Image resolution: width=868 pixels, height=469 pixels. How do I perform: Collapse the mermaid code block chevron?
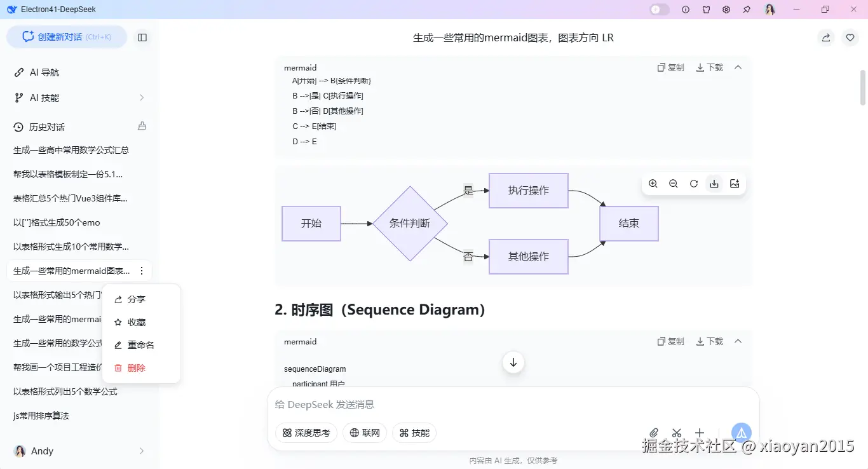(738, 67)
